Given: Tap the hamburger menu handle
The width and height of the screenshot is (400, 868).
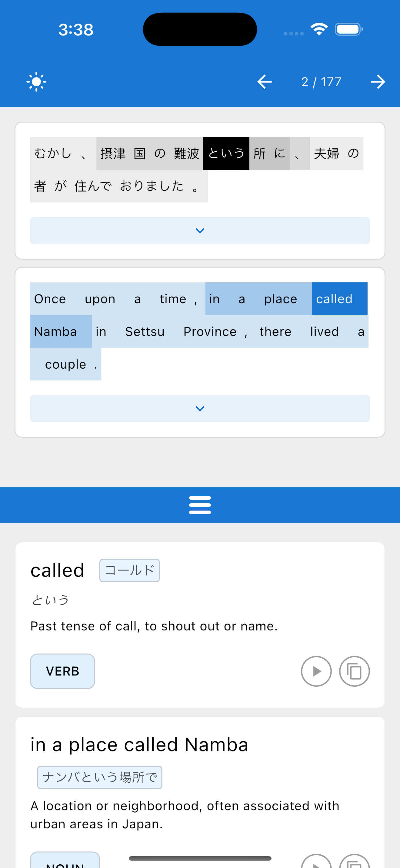Looking at the screenshot, I should click(200, 505).
